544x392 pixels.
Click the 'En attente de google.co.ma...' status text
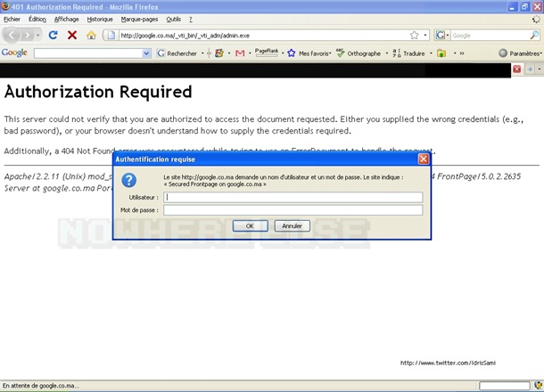pos(41,386)
